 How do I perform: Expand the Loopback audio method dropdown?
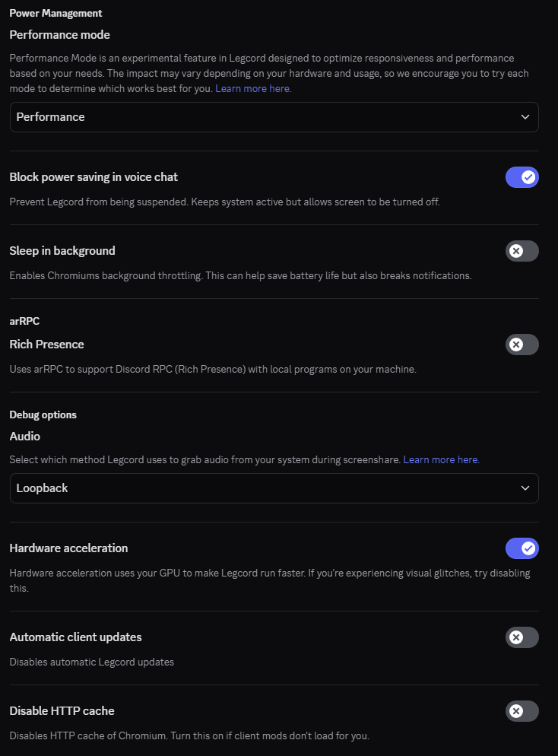click(x=274, y=488)
